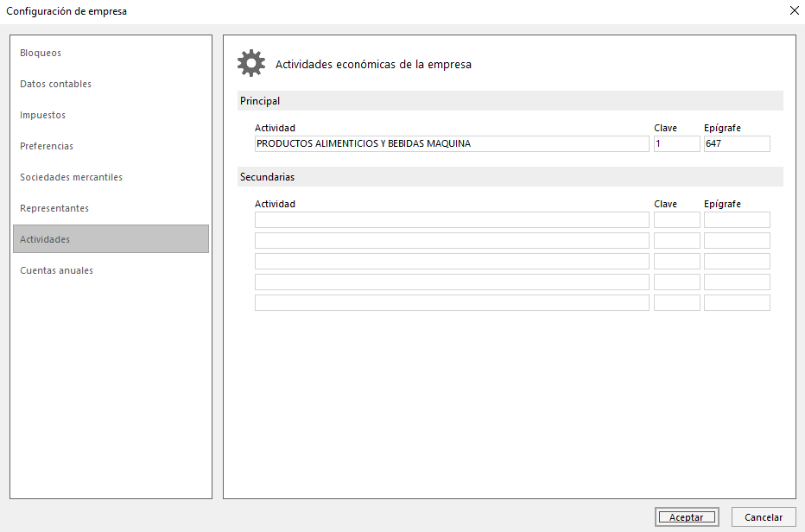The height and width of the screenshot is (532, 805).
Task: Click fourth secondary Epígrafe field
Action: 737,282
